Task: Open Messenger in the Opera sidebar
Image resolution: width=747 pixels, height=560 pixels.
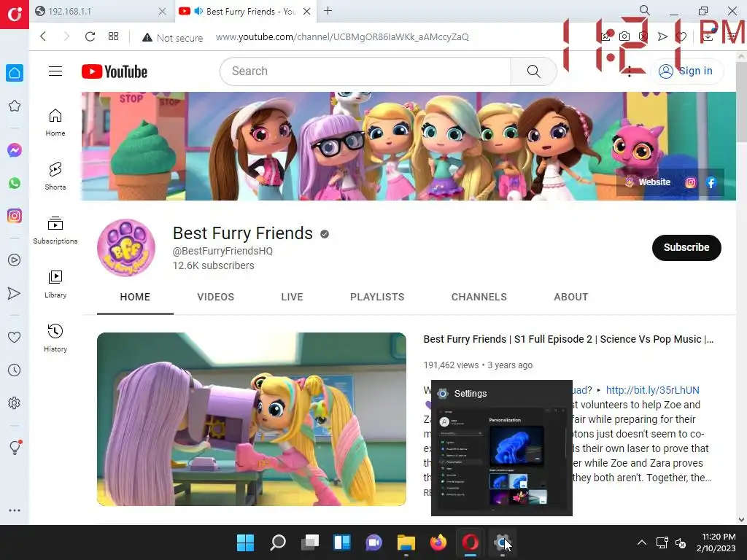Action: (15, 150)
